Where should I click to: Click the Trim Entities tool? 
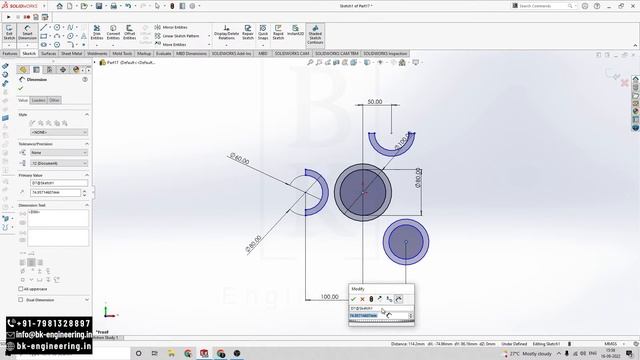[x=97, y=32]
